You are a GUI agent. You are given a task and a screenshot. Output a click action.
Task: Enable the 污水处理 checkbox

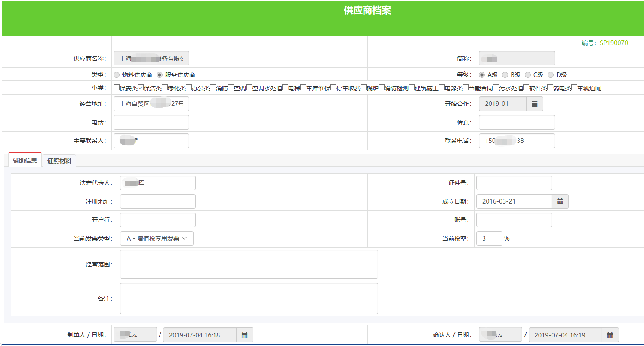[x=496, y=88]
